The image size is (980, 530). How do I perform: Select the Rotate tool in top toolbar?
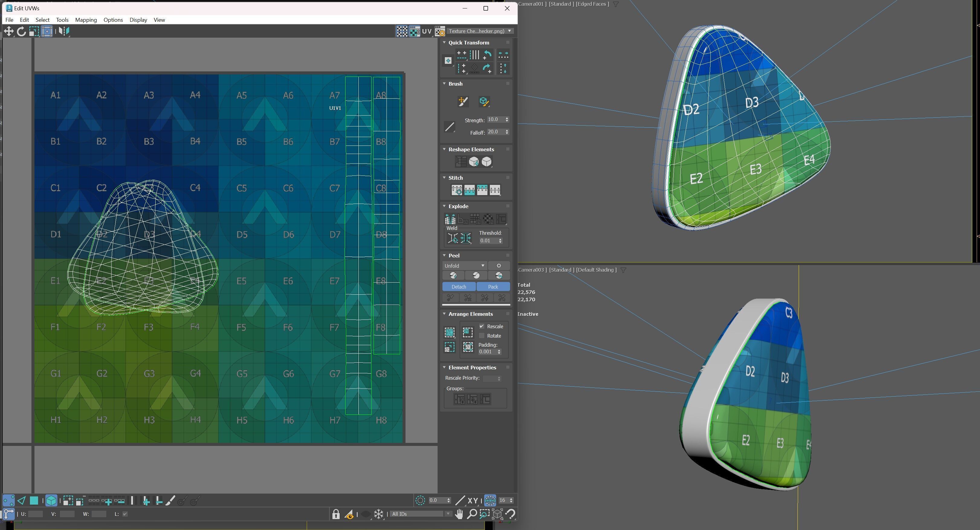coord(21,31)
